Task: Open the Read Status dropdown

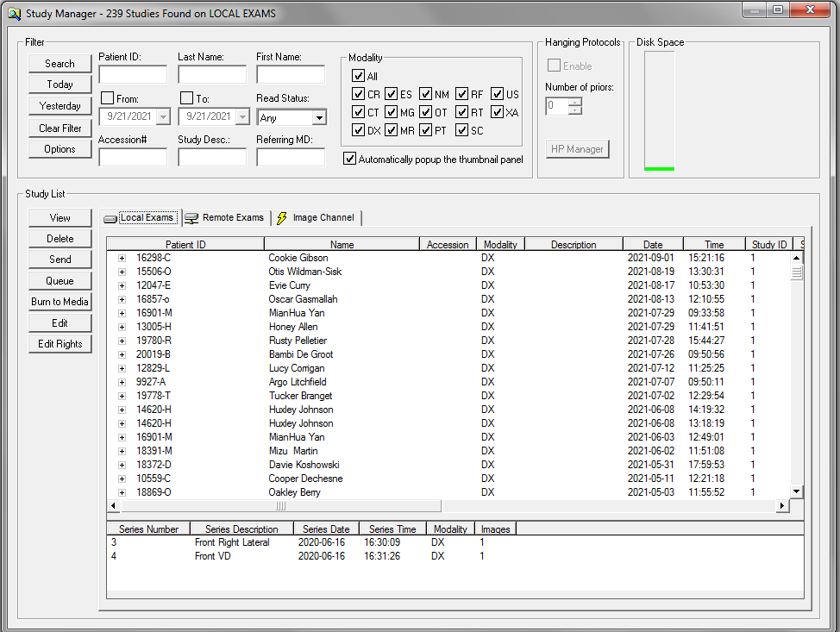Action: pos(319,117)
